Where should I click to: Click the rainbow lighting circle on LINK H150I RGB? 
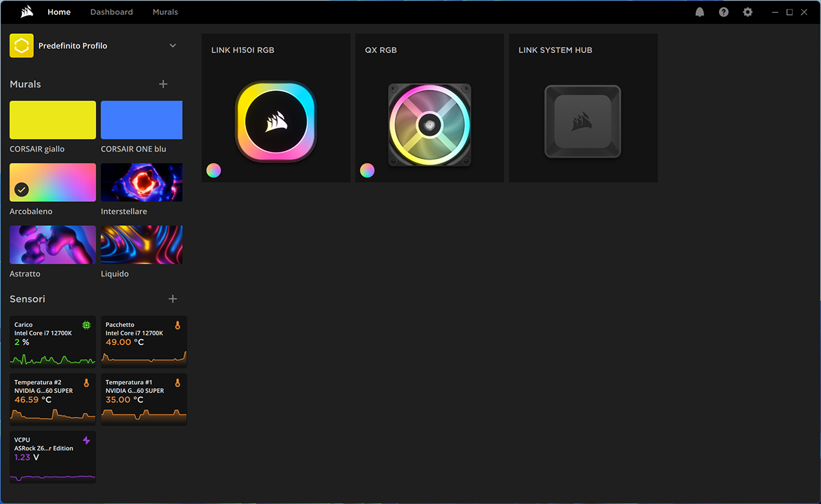(x=214, y=170)
